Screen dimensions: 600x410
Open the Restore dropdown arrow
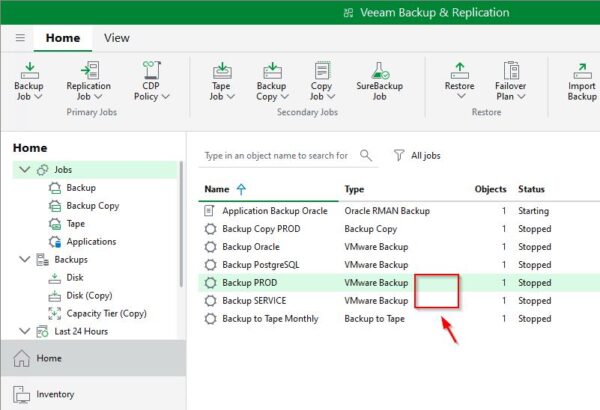(461, 96)
